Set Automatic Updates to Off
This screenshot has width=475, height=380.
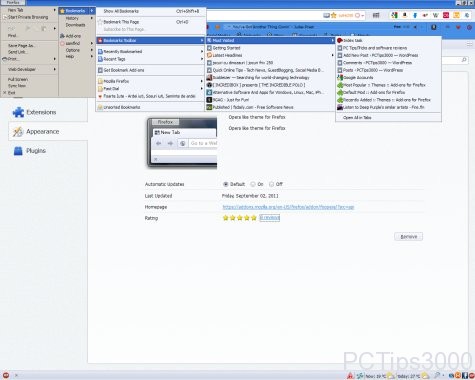[x=272, y=184]
